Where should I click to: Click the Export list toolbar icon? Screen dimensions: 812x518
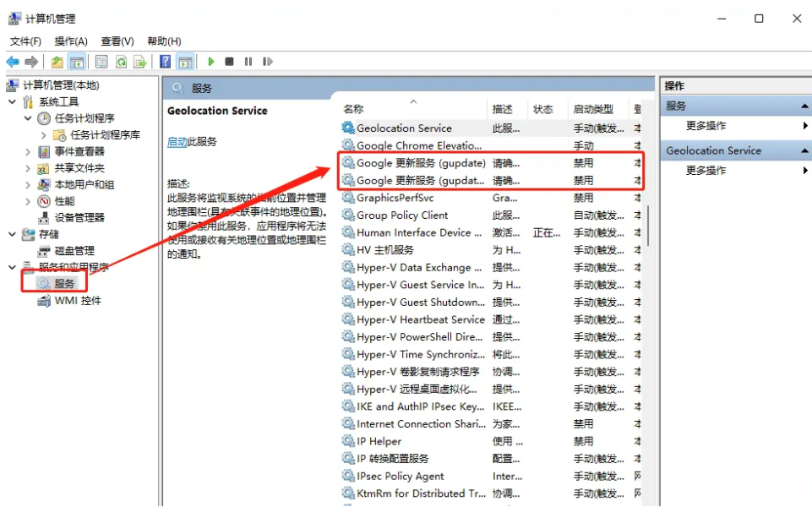(x=139, y=62)
